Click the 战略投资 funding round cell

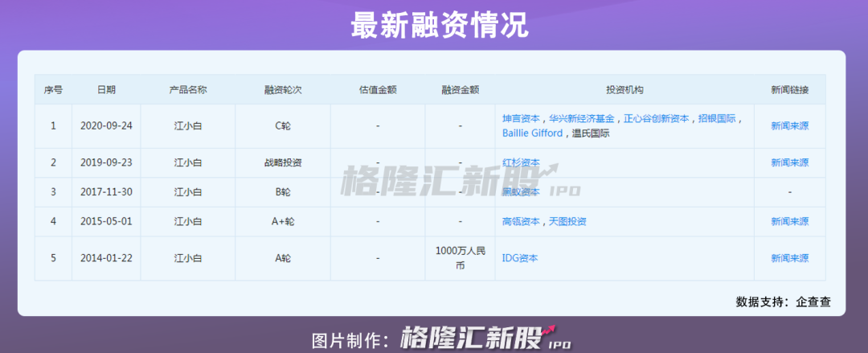pyautogui.click(x=283, y=162)
